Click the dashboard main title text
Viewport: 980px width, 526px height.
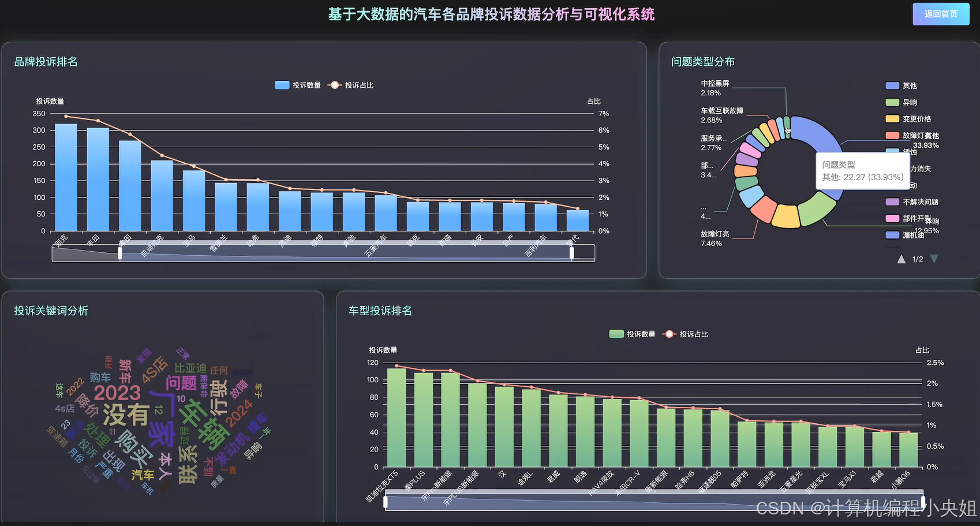pyautogui.click(x=491, y=14)
